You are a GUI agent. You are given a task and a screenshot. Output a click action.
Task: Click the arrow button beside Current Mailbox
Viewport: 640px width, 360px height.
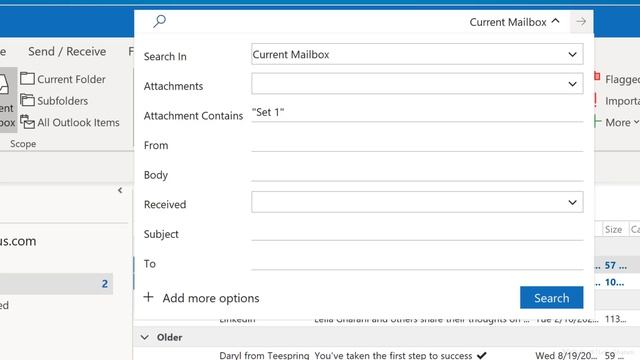pyautogui.click(x=581, y=22)
